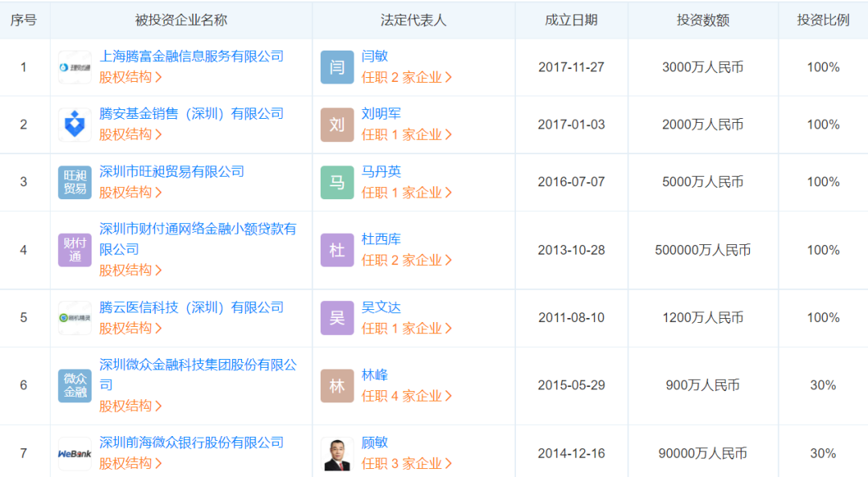Open 深圳市财付通网络金融小额贷款有限公司 page
Screen dimensions: 868x477
(x=199, y=239)
